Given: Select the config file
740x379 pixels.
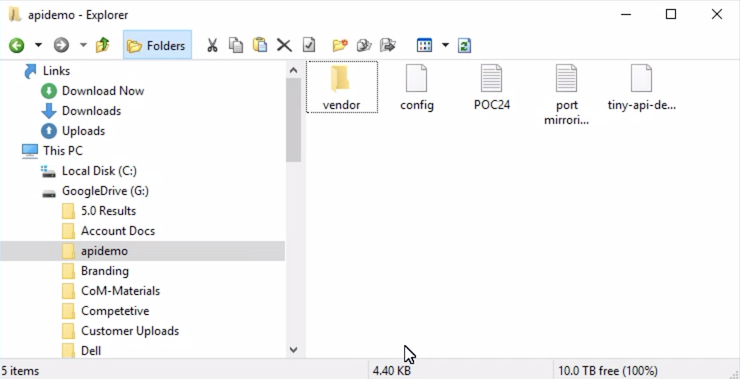Looking at the screenshot, I should click(417, 88).
